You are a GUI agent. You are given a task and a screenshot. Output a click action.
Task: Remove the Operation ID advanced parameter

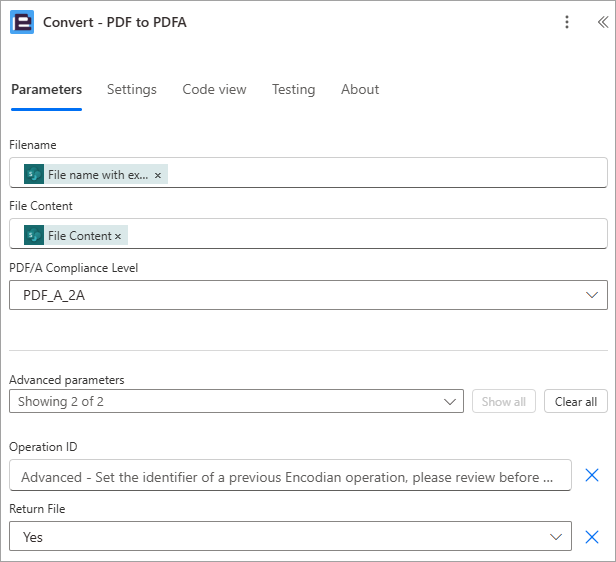(x=592, y=475)
